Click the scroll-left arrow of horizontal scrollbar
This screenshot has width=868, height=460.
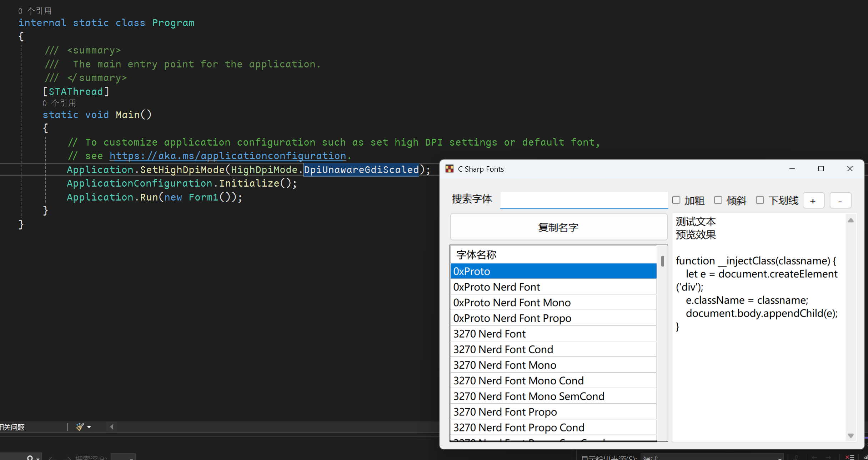(112, 427)
